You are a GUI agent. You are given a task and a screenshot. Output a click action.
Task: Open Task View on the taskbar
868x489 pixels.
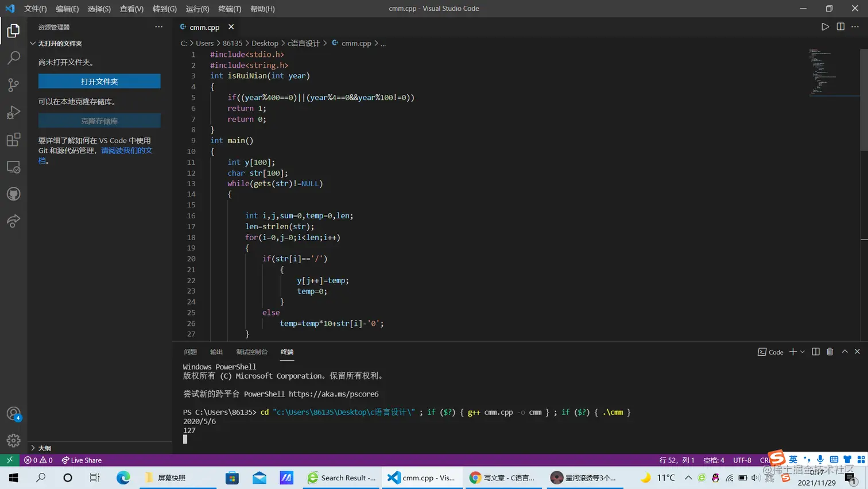point(95,478)
